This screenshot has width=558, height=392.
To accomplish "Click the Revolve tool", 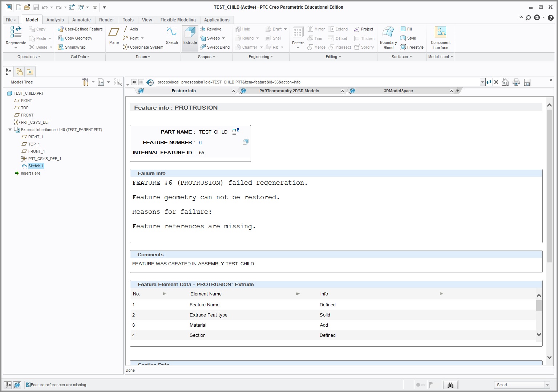I will click(211, 29).
